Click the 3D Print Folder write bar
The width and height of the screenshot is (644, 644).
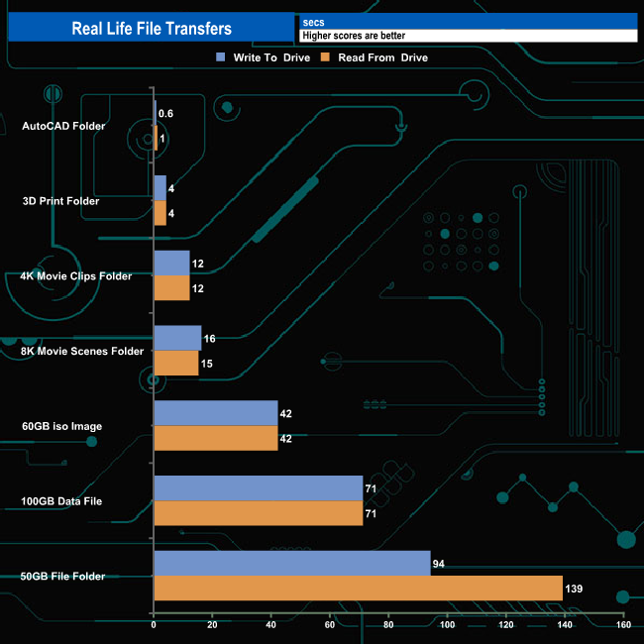coord(161,188)
